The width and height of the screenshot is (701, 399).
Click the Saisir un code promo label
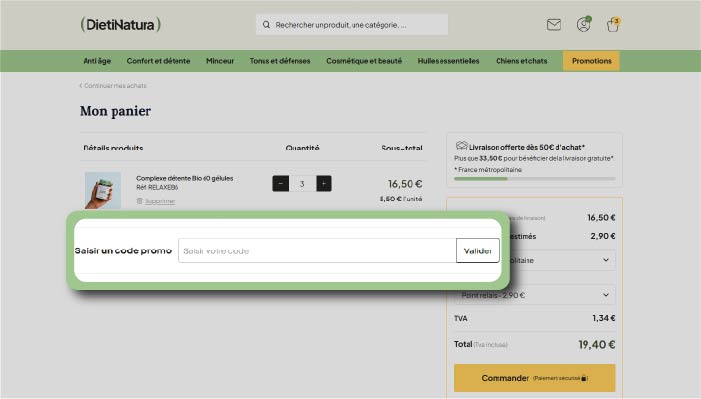click(123, 250)
